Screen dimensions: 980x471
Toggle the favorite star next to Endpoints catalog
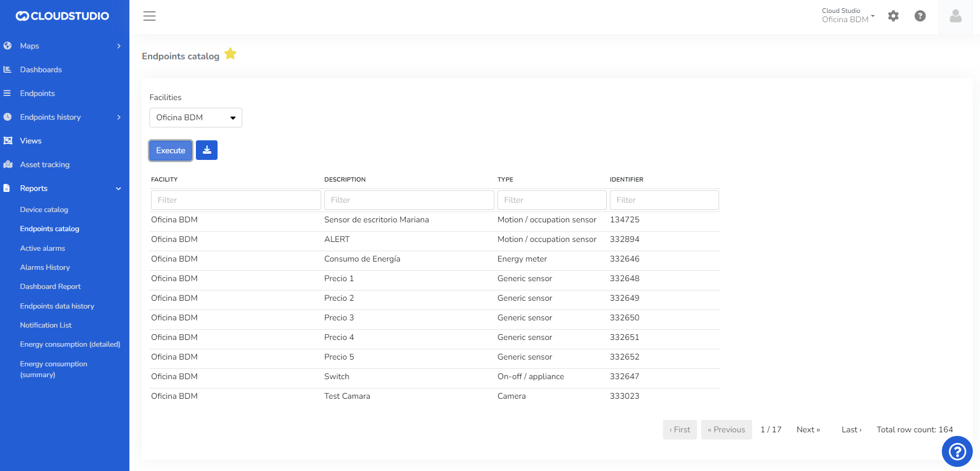230,54
